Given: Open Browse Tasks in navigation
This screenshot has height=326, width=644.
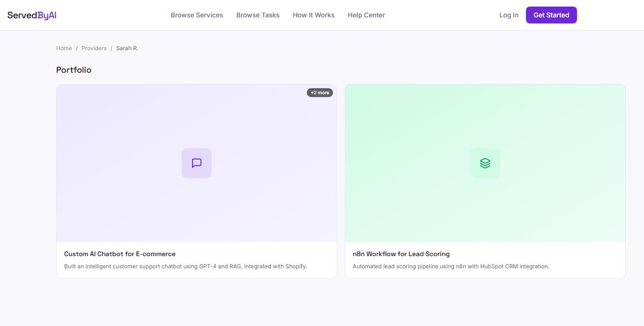Looking at the screenshot, I should click(258, 15).
